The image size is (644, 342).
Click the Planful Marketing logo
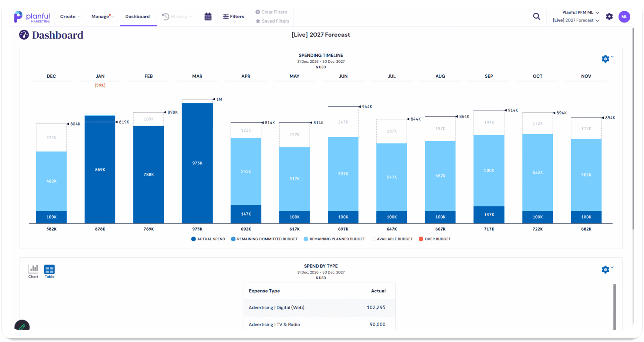32,17
